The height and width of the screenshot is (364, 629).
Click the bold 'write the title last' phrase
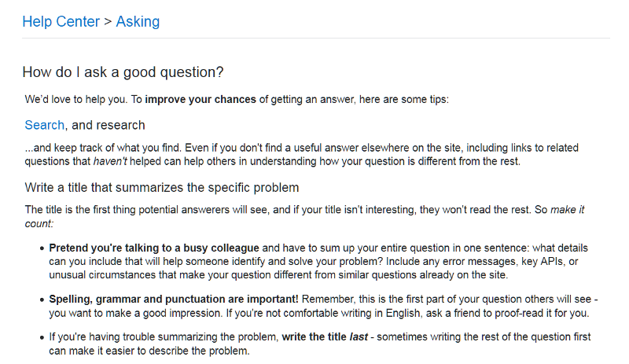pyautogui.click(x=325, y=337)
